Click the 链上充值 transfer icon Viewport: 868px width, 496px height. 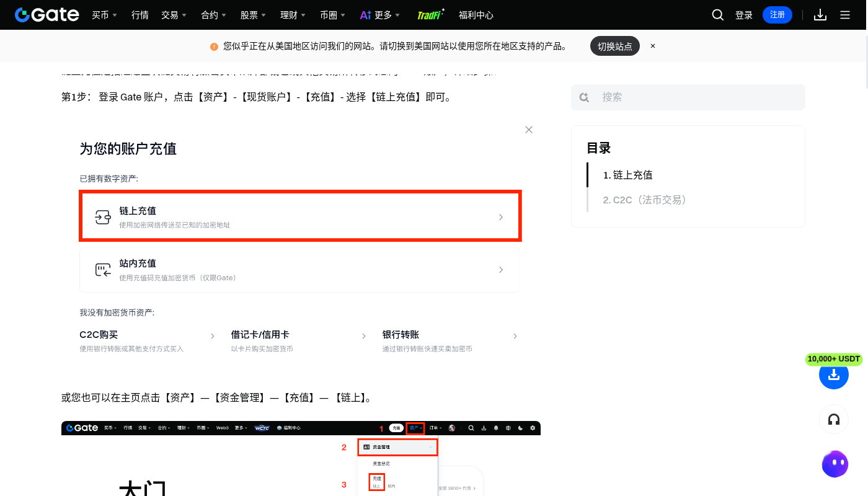pyautogui.click(x=102, y=217)
